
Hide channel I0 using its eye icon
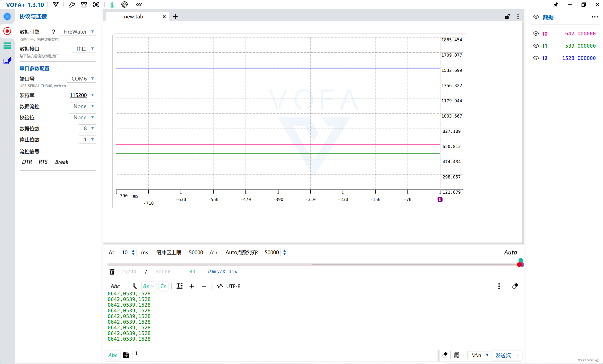click(x=536, y=34)
